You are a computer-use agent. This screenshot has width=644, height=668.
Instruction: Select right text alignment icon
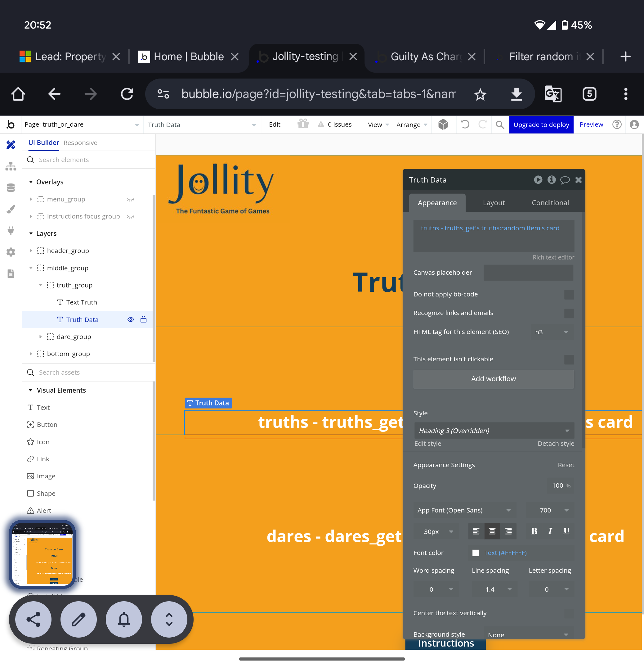tap(508, 531)
